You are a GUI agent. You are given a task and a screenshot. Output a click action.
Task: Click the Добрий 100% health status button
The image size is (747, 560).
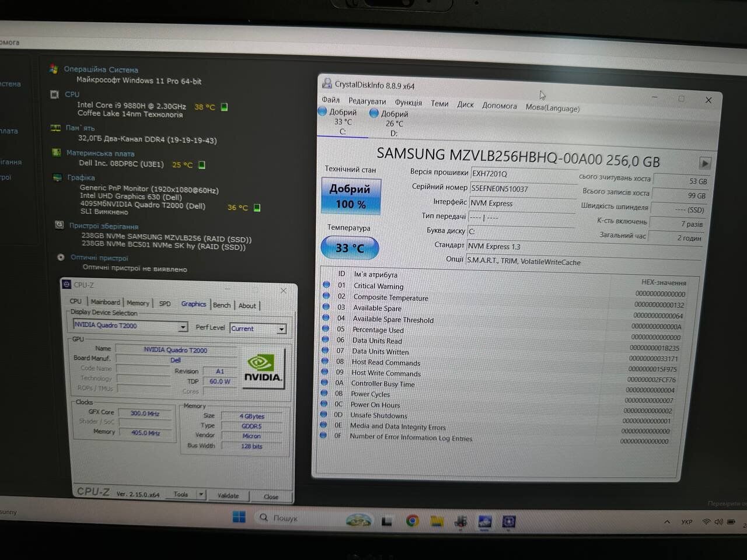click(350, 197)
